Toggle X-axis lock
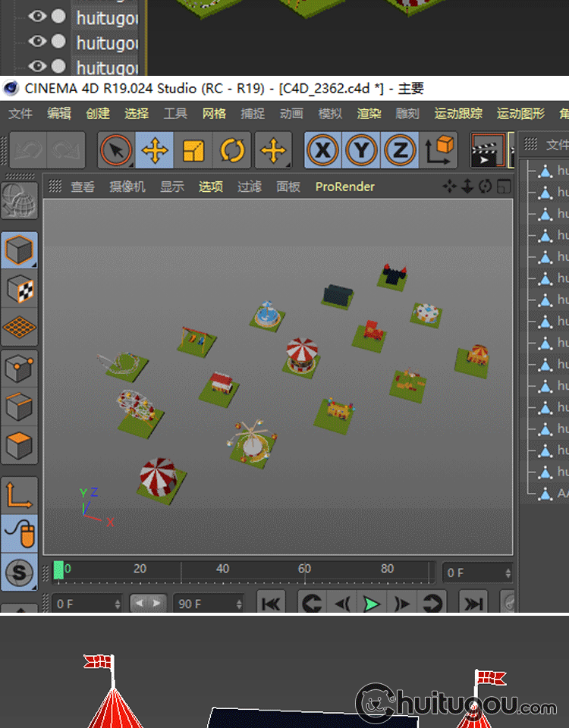Screen dimensions: 569x728 322,151
